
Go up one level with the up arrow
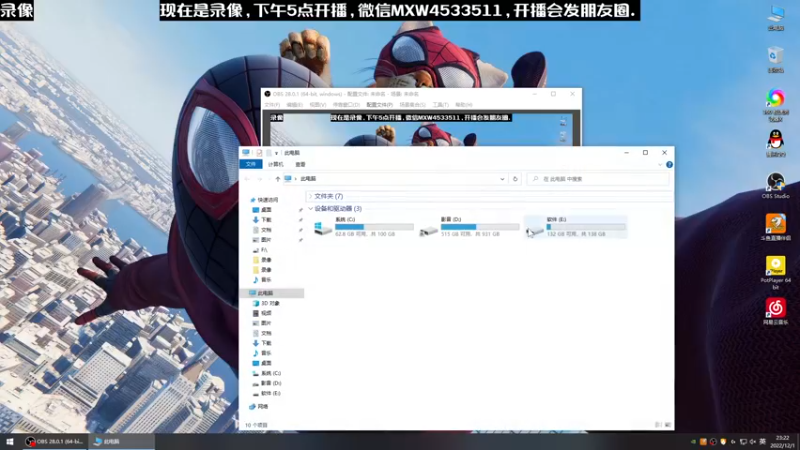278,179
